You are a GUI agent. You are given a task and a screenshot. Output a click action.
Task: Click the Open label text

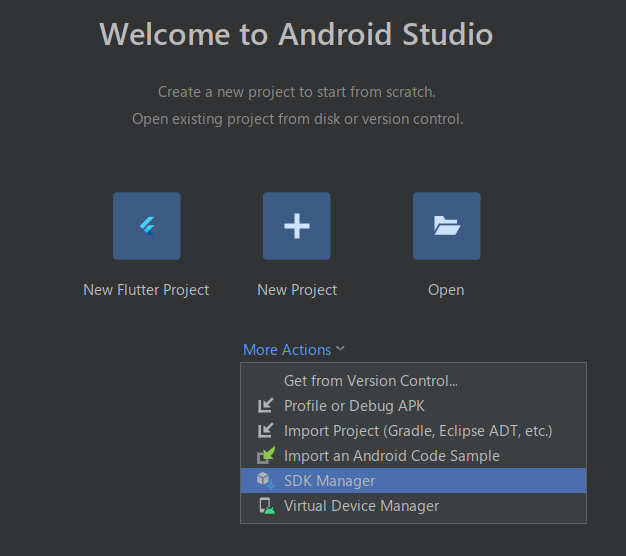446,290
